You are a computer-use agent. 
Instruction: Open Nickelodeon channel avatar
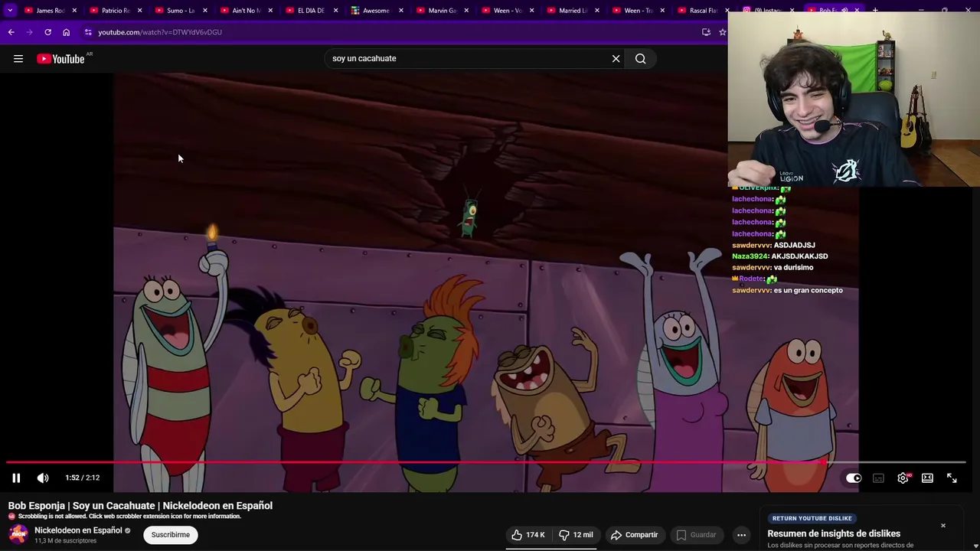[18, 534]
